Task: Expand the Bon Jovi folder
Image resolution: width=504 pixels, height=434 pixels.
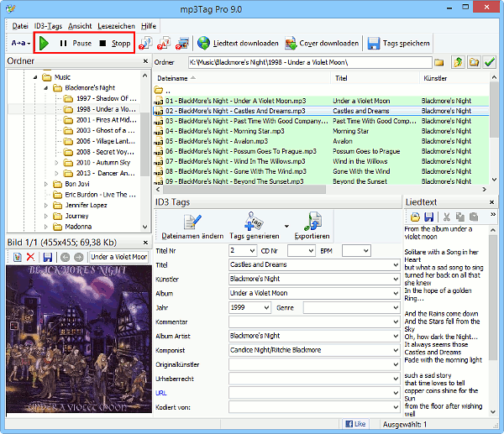Action: click(46, 184)
